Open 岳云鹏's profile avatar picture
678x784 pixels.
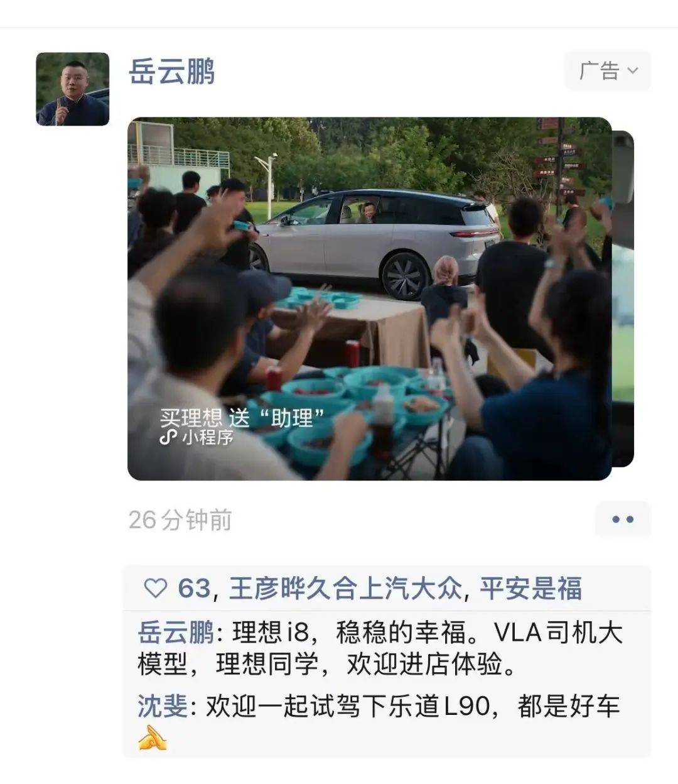click(72, 89)
